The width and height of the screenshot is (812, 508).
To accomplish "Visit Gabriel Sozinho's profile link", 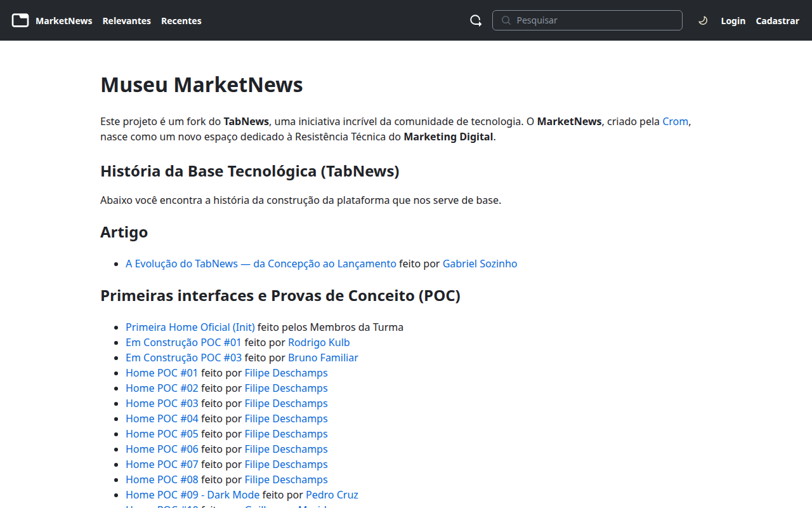I will [480, 264].
